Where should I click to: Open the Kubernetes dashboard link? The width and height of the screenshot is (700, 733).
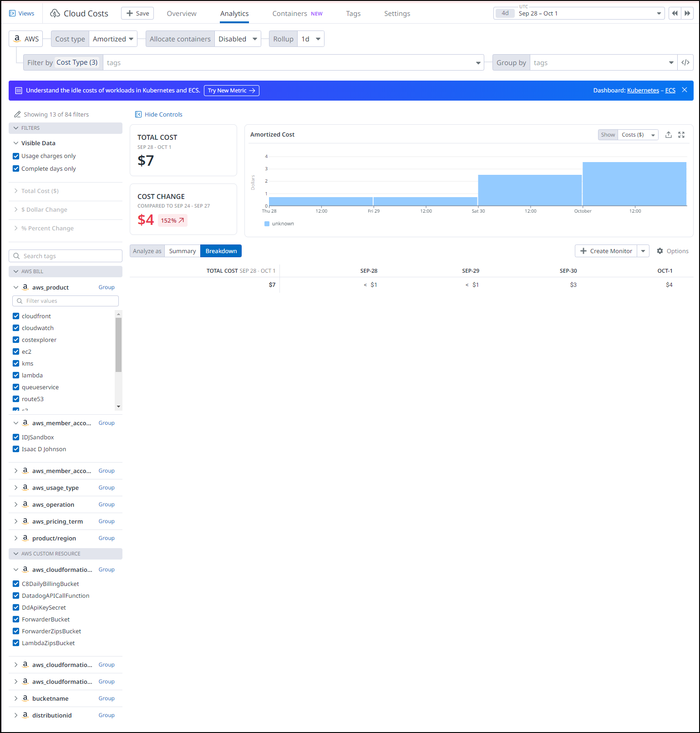[643, 91]
